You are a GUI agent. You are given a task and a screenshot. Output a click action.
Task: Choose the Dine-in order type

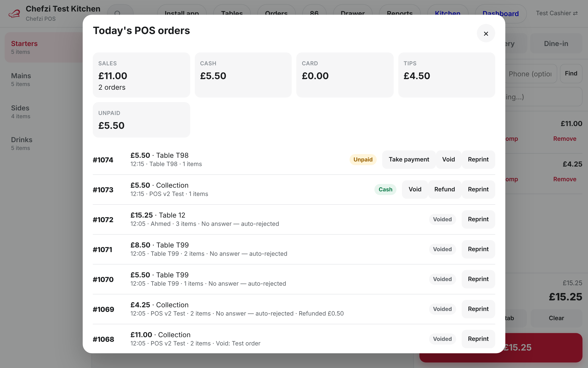(556, 43)
